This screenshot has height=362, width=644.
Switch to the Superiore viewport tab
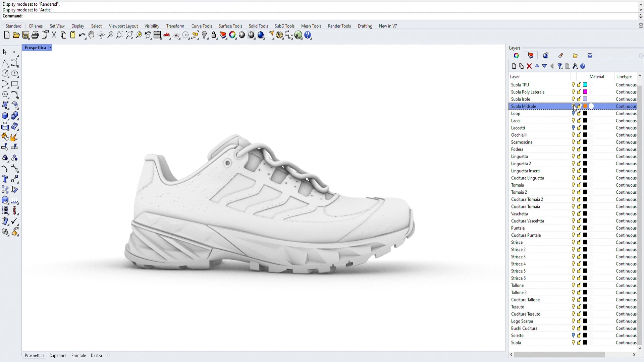tap(58, 356)
